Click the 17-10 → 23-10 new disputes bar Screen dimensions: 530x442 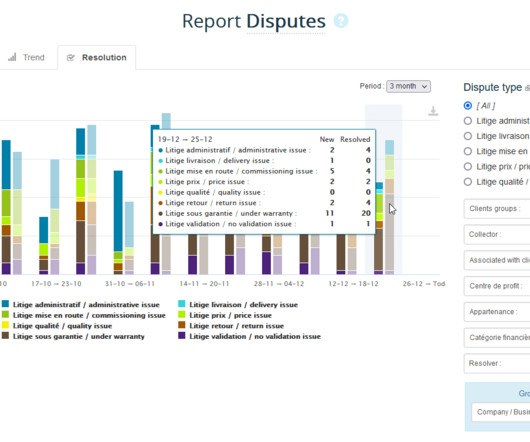[x=44, y=245]
